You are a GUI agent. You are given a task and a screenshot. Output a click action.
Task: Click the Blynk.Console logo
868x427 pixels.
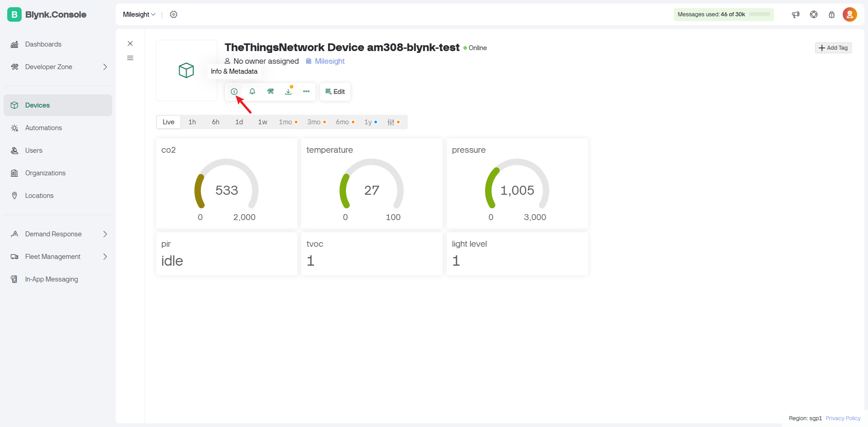point(47,14)
